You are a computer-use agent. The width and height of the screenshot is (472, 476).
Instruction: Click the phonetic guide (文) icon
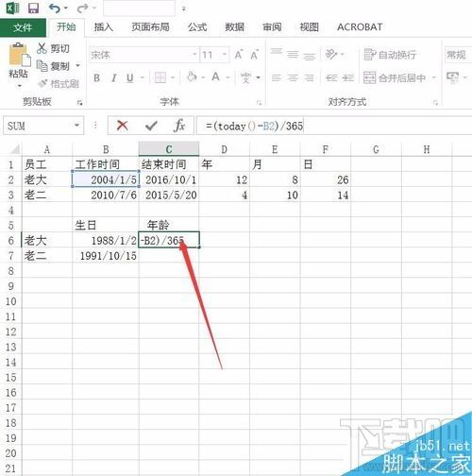tap(245, 77)
